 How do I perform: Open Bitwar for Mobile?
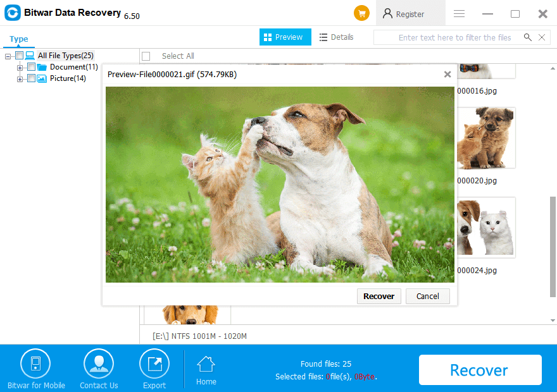pos(36,369)
